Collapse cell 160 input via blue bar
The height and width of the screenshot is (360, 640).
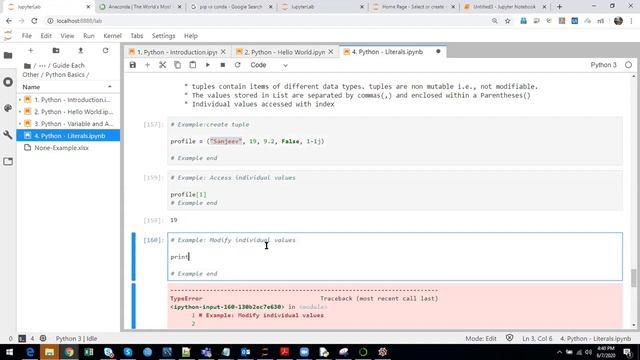133,257
